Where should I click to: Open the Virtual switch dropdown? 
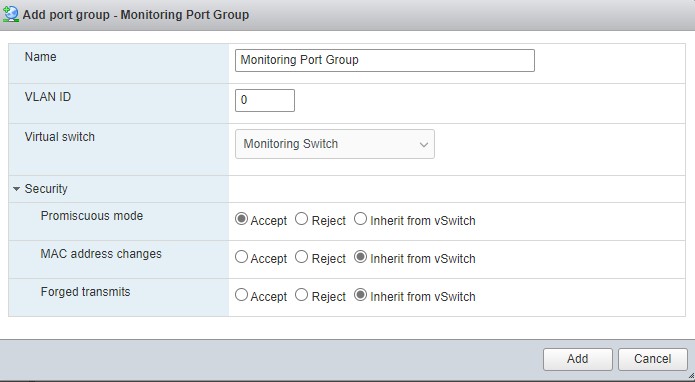pyautogui.click(x=335, y=144)
